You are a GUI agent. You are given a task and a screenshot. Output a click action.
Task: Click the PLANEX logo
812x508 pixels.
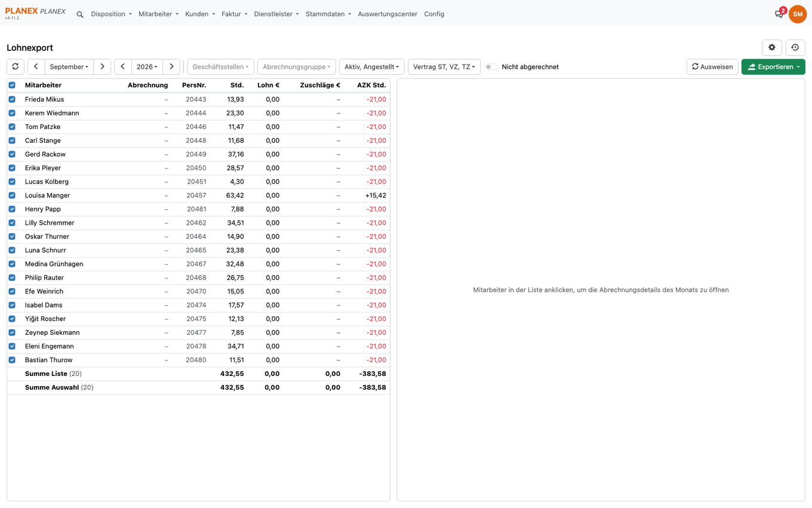coord(35,11)
